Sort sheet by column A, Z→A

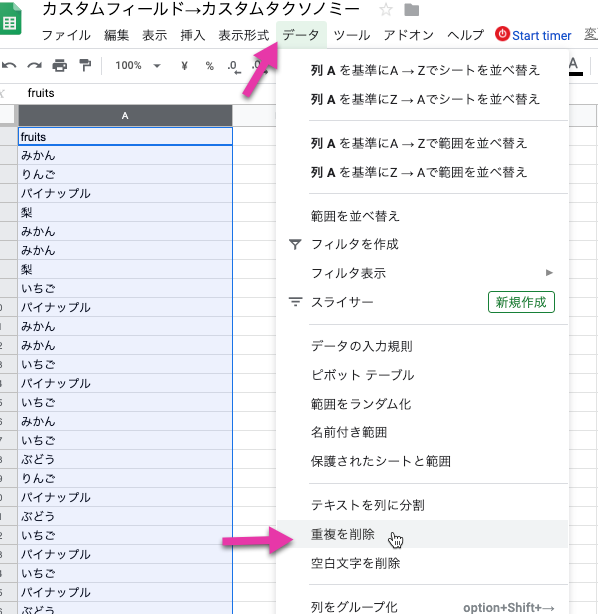coord(422,99)
